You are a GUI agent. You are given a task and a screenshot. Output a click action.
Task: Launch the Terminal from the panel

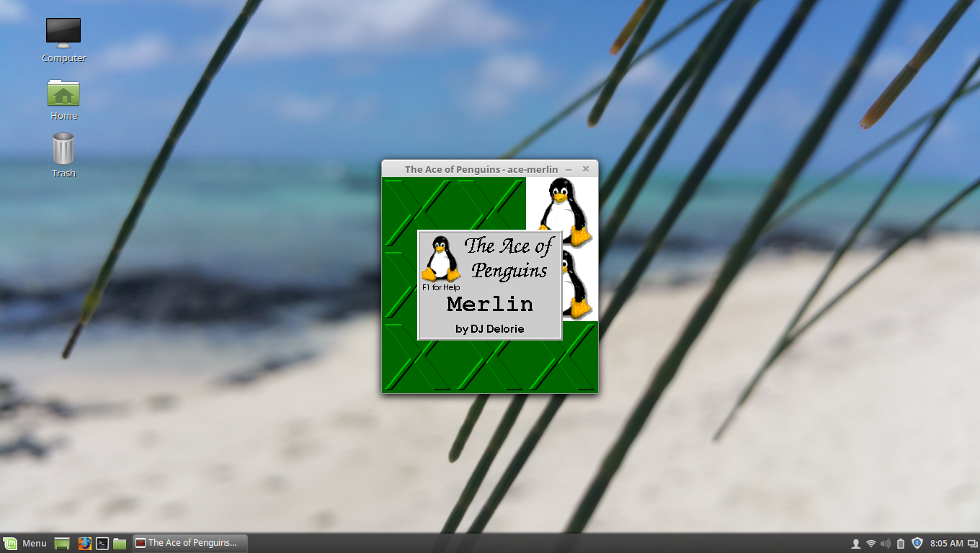coord(102,543)
